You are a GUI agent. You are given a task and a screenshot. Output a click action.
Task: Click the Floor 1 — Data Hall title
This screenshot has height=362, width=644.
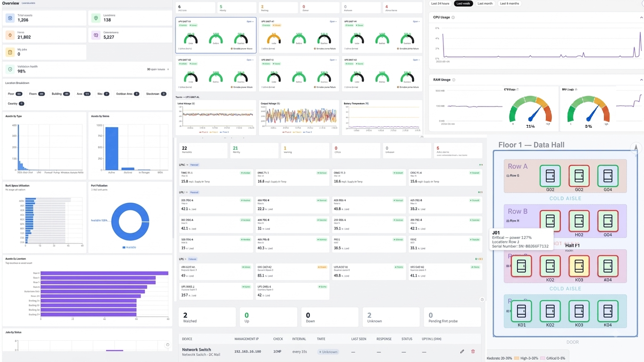click(531, 145)
